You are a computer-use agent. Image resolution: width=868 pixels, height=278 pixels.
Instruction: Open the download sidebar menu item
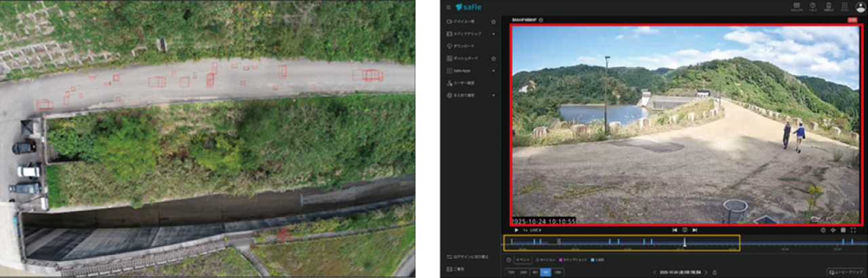465,46
